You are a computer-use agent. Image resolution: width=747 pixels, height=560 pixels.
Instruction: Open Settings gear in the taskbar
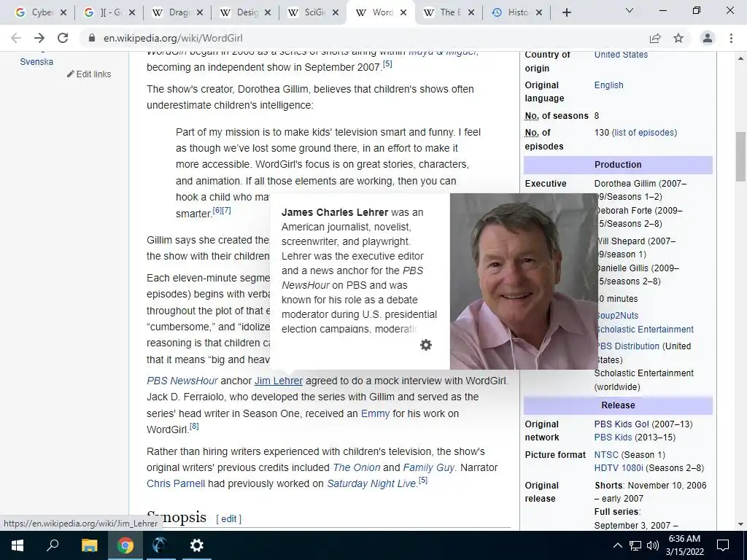tap(196, 545)
